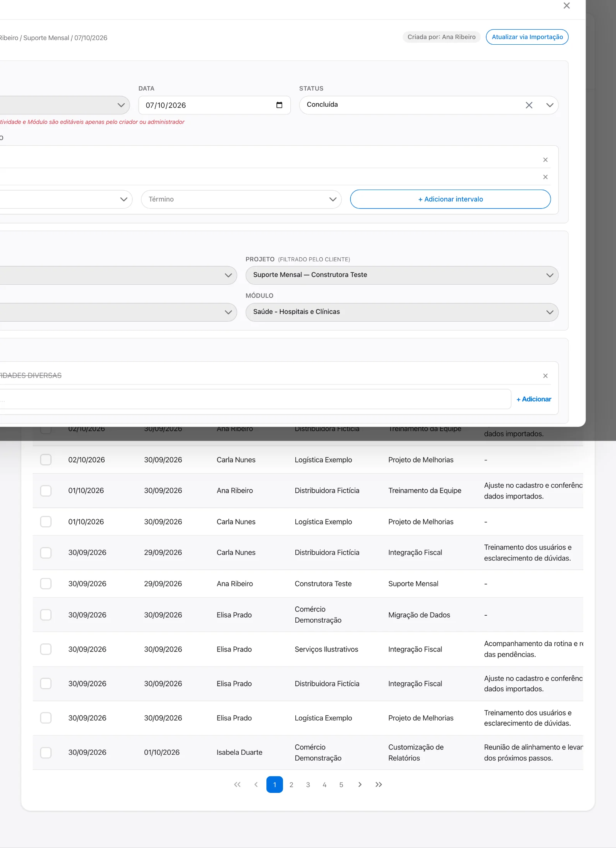
Task: Open the Término time dropdown
Action: click(x=241, y=199)
